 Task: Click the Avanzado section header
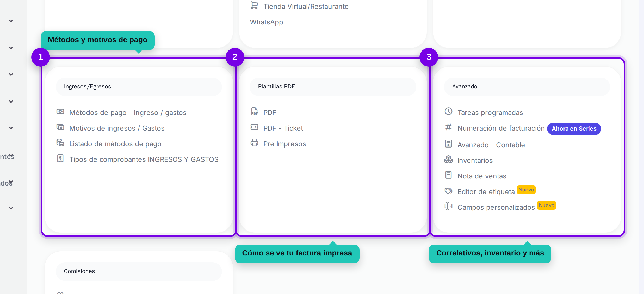pos(527,87)
